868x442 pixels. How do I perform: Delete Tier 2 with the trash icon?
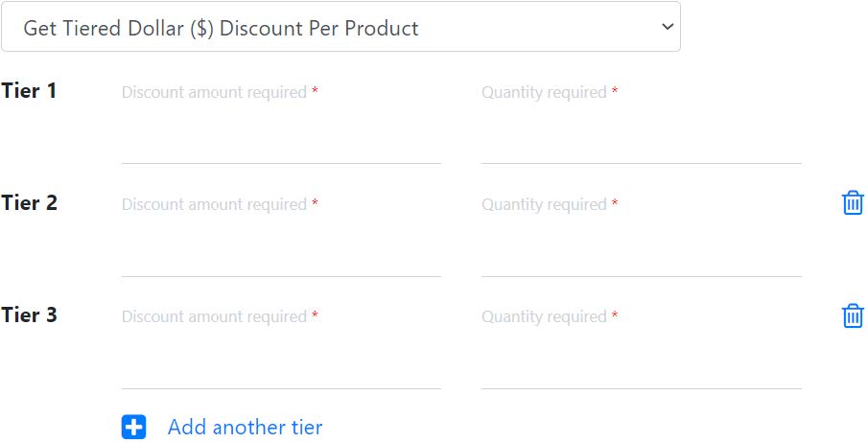(x=852, y=202)
